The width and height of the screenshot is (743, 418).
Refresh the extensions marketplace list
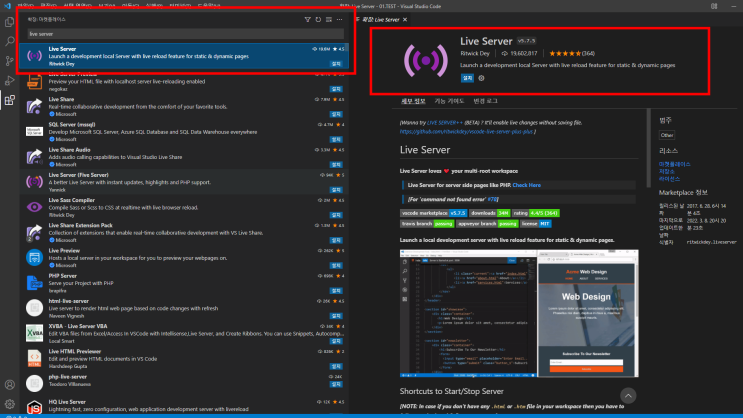[318, 19]
